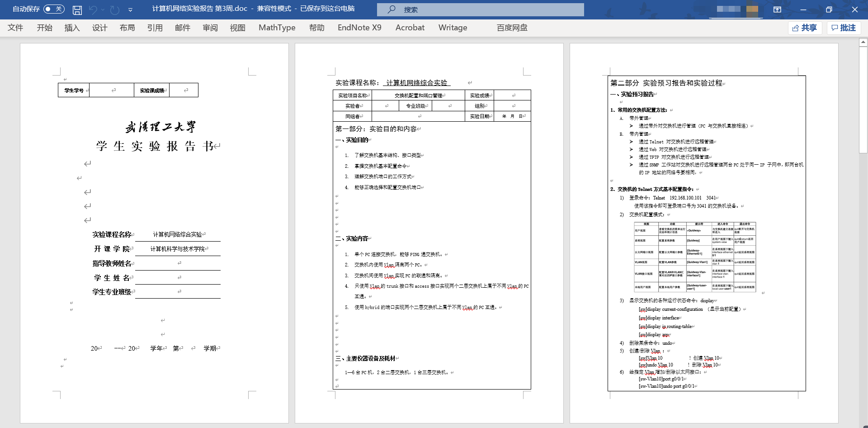The image size is (868, 428).
Task: Click the user account avatar
Action: pyautogui.click(x=752, y=10)
